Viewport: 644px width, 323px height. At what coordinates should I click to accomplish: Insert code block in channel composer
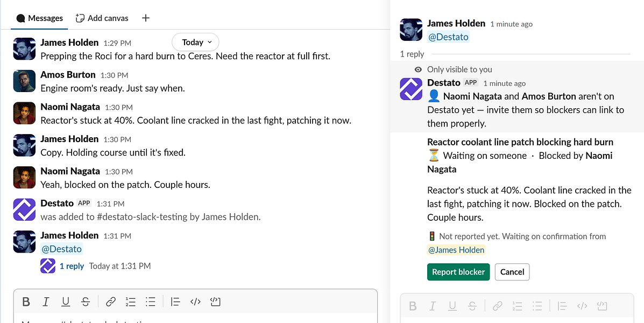pos(215,302)
